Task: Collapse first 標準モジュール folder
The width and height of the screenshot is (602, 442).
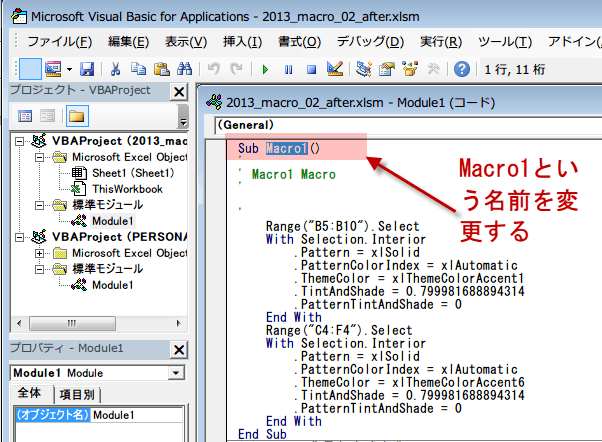Action: [x=39, y=205]
